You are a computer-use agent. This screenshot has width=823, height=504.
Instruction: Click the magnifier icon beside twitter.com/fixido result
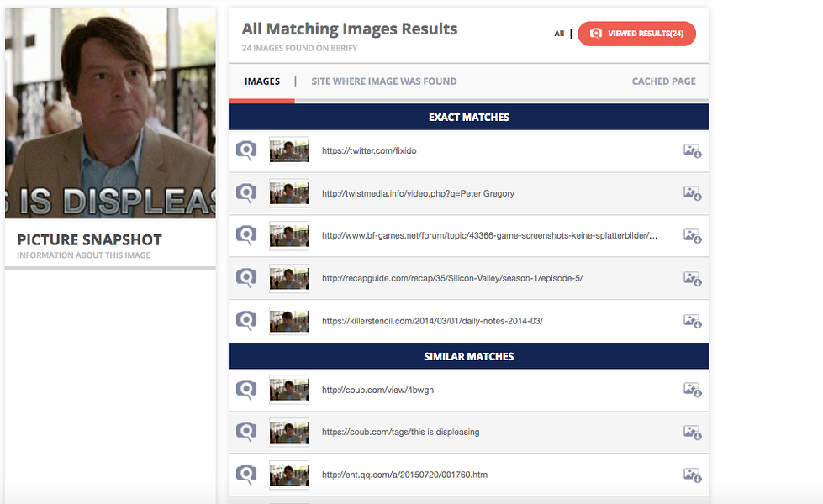click(246, 150)
